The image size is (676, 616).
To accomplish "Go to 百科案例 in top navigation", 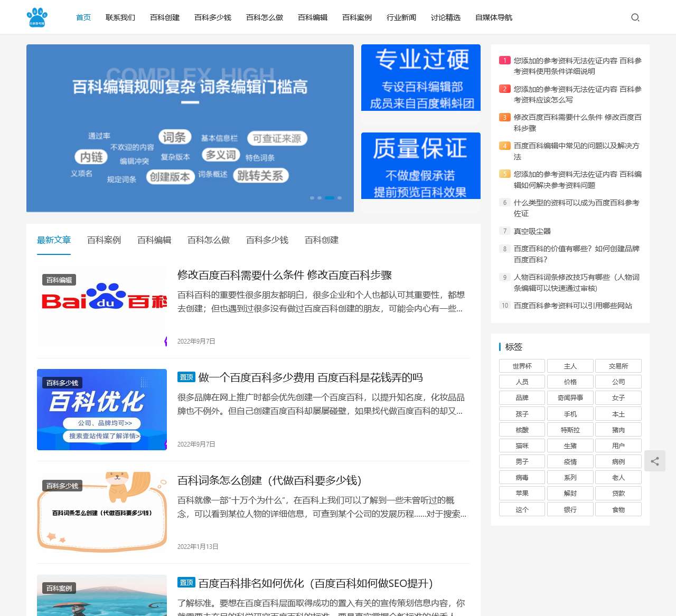I will tap(357, 17).
